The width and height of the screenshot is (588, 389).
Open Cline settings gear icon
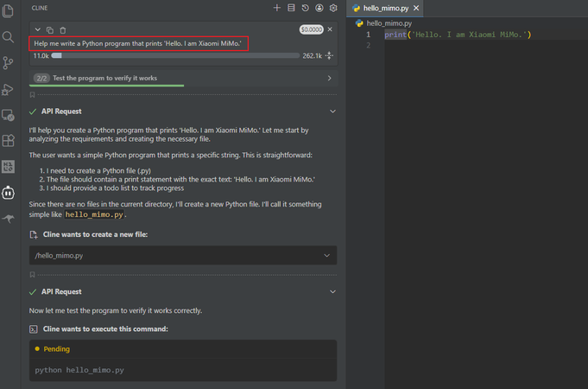coord(333,8)
